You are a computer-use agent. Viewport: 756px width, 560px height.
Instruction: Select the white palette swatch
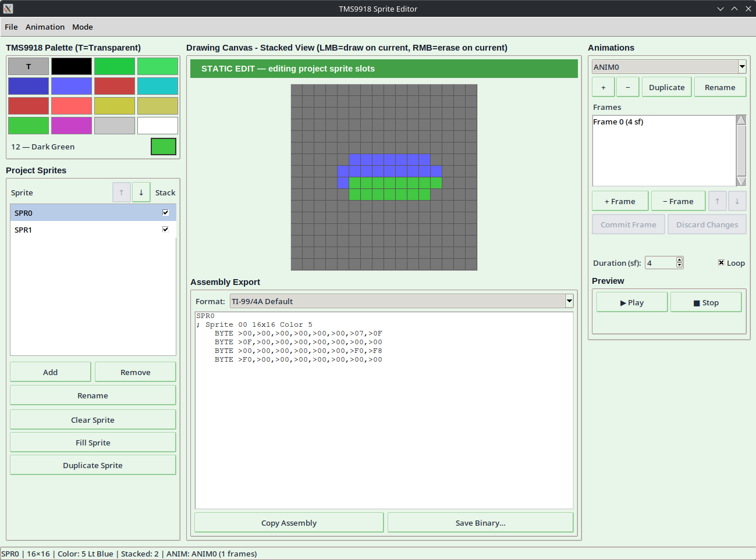pyautogui.click(x=158, y=126)
